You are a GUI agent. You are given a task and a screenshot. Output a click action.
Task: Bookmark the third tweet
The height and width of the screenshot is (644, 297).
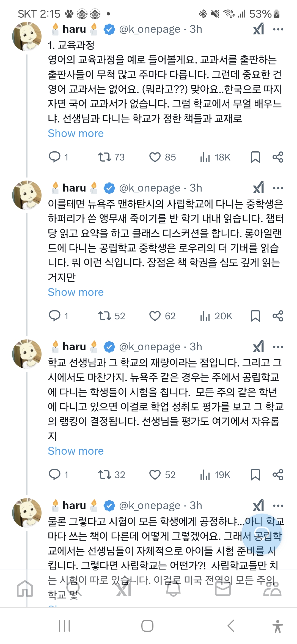click(255, 475)
